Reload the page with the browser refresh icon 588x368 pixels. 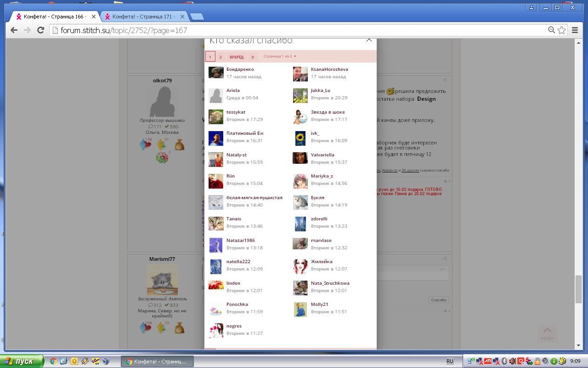(x=40, y=30)
